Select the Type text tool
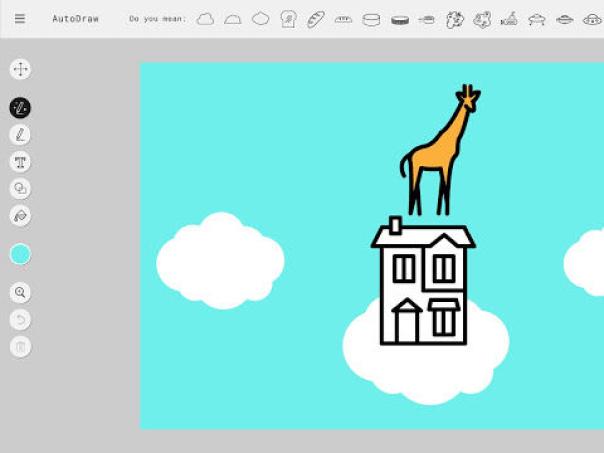The height and width of the screenshot is (453, 604). (20, 162)
